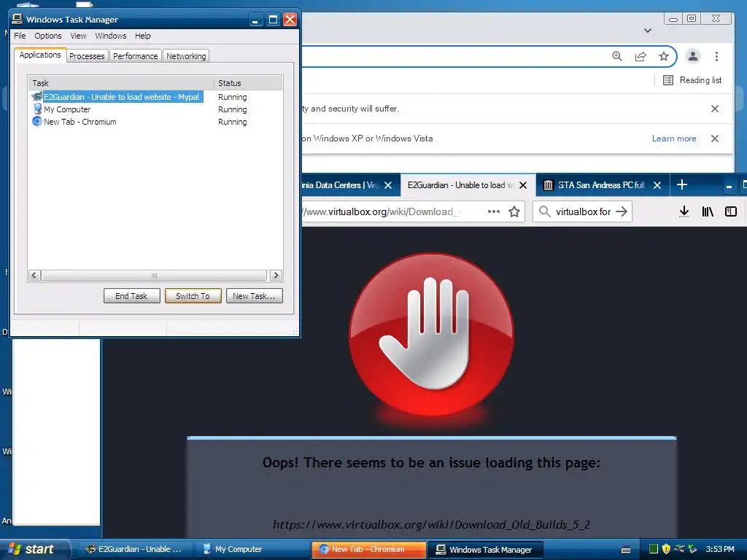Switch to the Networking tab
747x560 pixels.
pyautogui.click(x=186, y=56)
